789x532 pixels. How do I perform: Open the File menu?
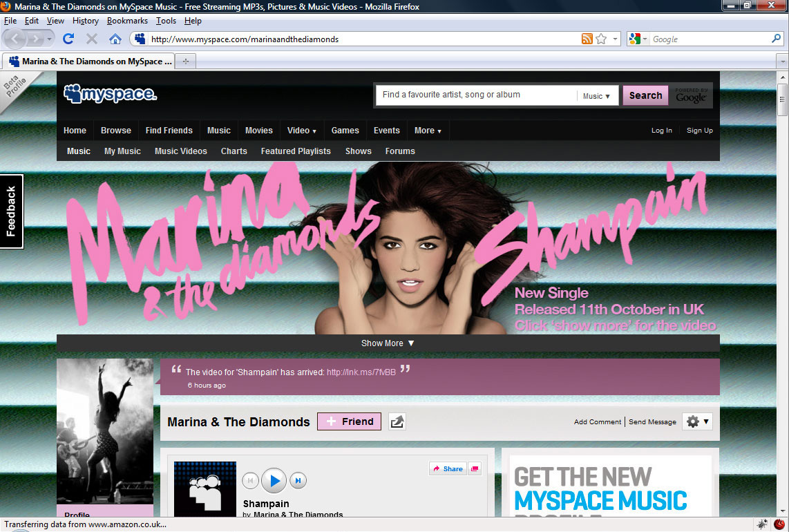click(10, 21)
